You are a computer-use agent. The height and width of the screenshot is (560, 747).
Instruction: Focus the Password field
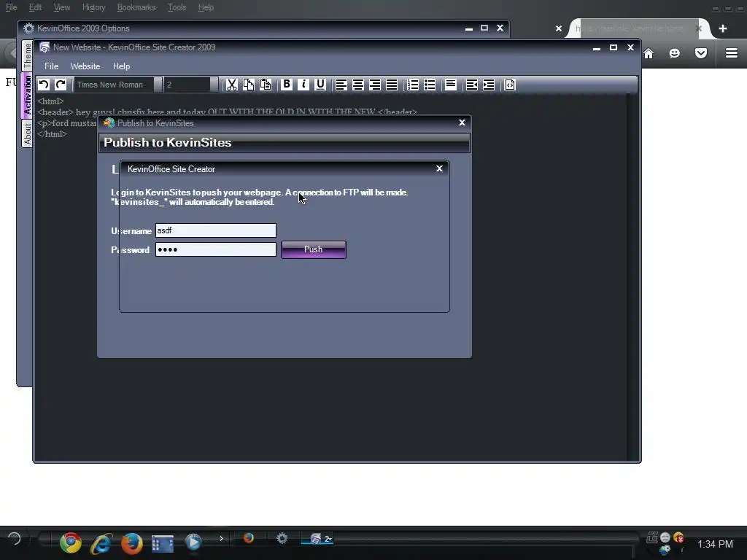tap(216, 249)
